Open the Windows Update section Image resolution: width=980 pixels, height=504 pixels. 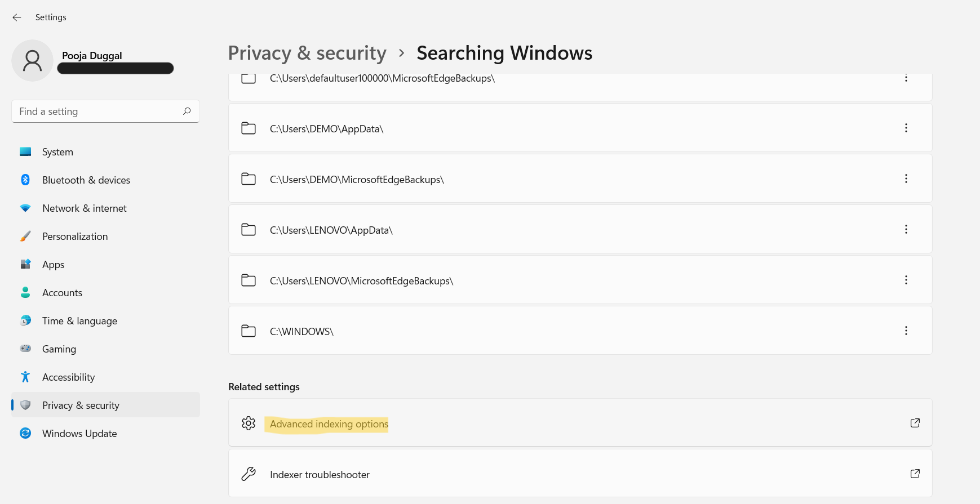pos(79,434)
